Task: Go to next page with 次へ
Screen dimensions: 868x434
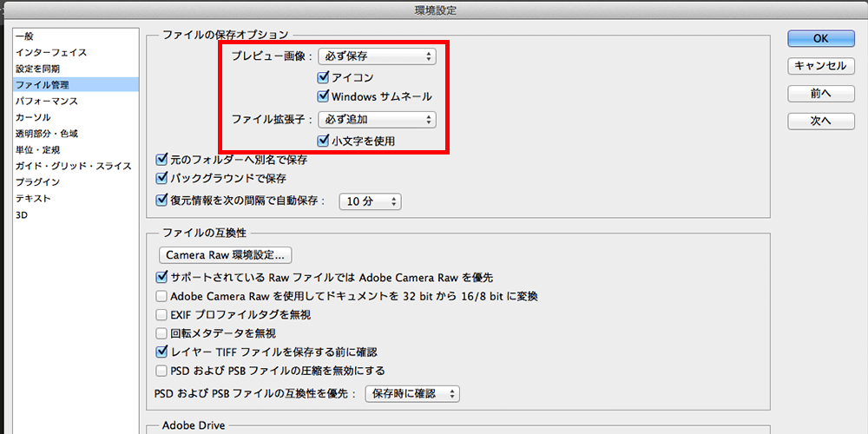Action: [x=820, y=122]
